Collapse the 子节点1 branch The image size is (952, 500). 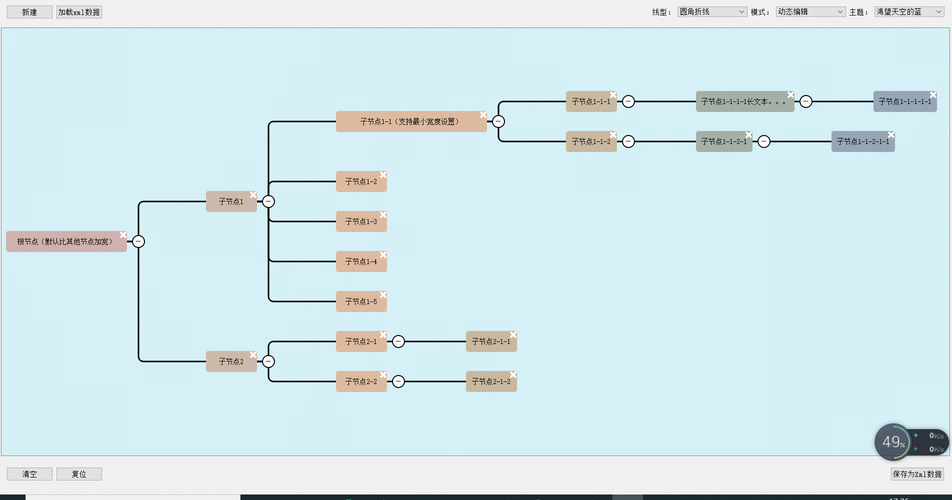pos(269,201)
